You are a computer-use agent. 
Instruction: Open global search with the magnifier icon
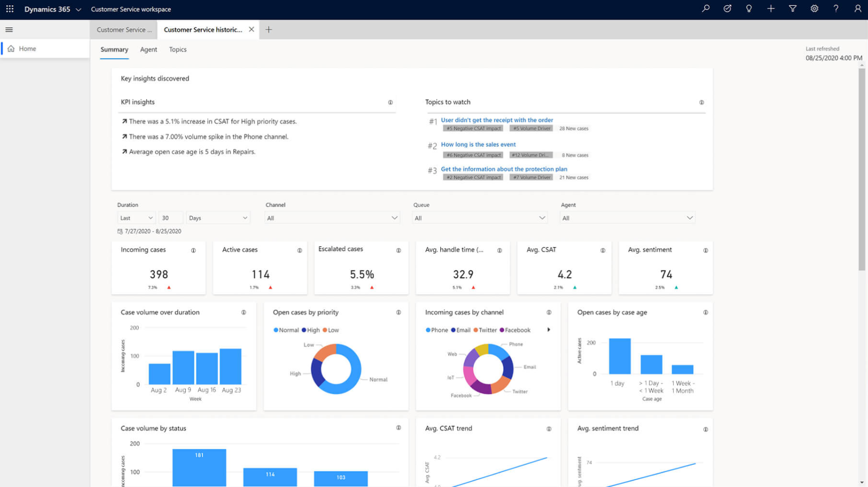(705, 9)
